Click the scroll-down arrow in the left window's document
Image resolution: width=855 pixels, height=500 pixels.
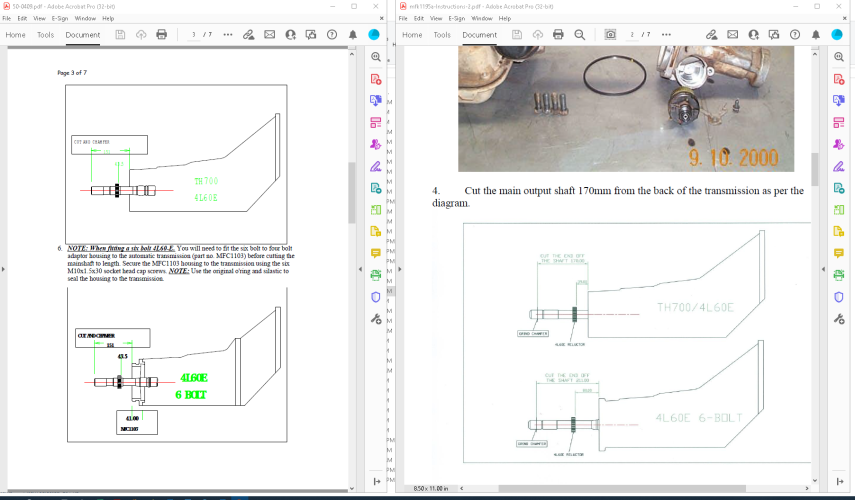352,488
